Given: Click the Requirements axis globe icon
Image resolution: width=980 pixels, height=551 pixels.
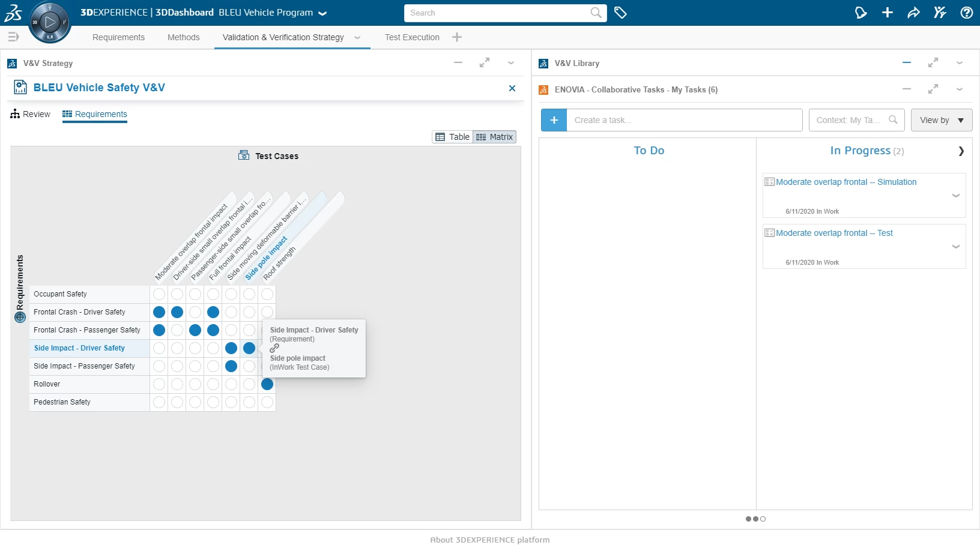Looking at the screenshot, I should pos(20,318).
